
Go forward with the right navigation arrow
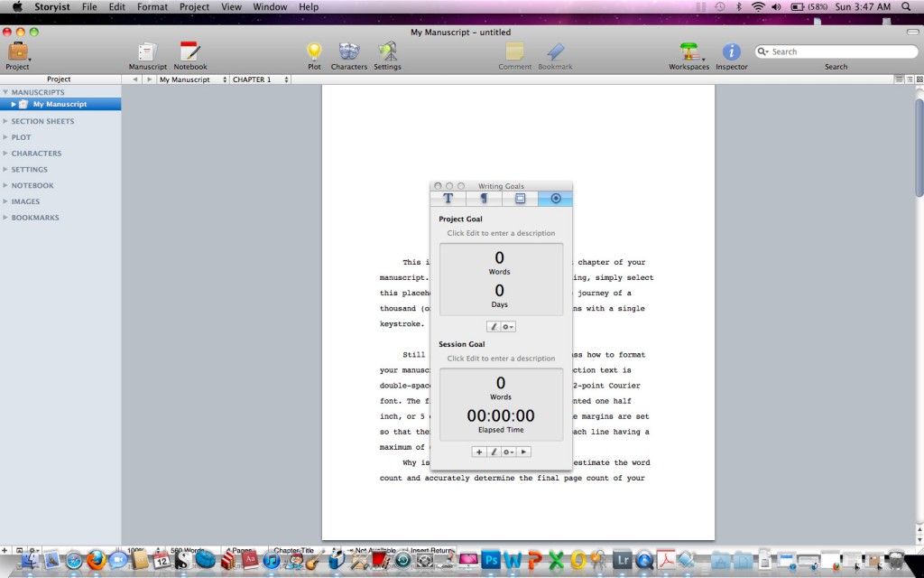[149, 79]
